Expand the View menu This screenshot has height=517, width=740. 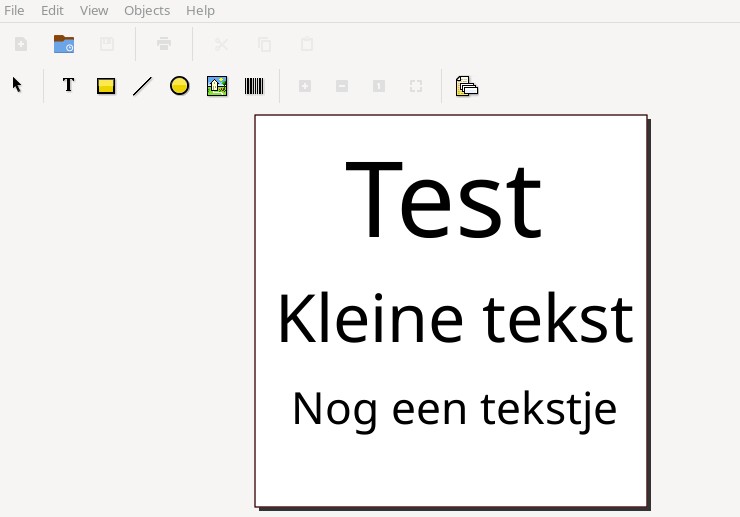coord(94,10)
